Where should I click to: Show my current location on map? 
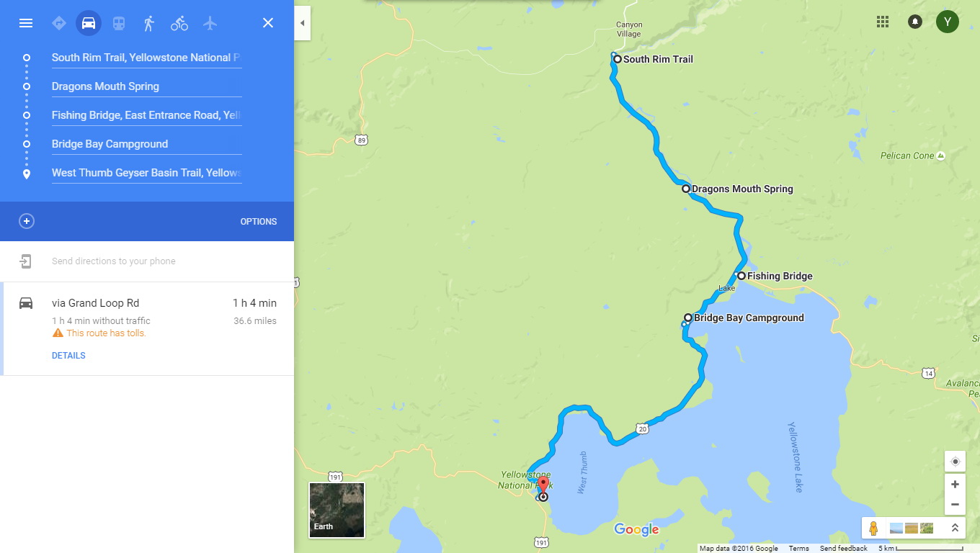[955, 462]
